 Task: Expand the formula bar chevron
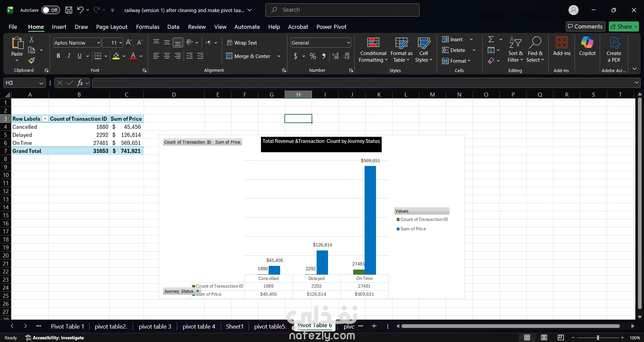(637, 82)
